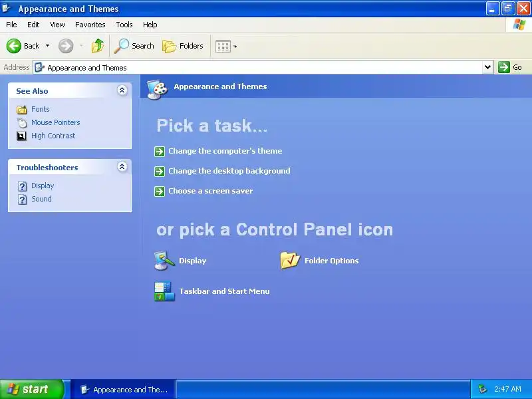532x399 pixels.
Task: Open the address bar dropdown list
Action: [x=487, y=67]
